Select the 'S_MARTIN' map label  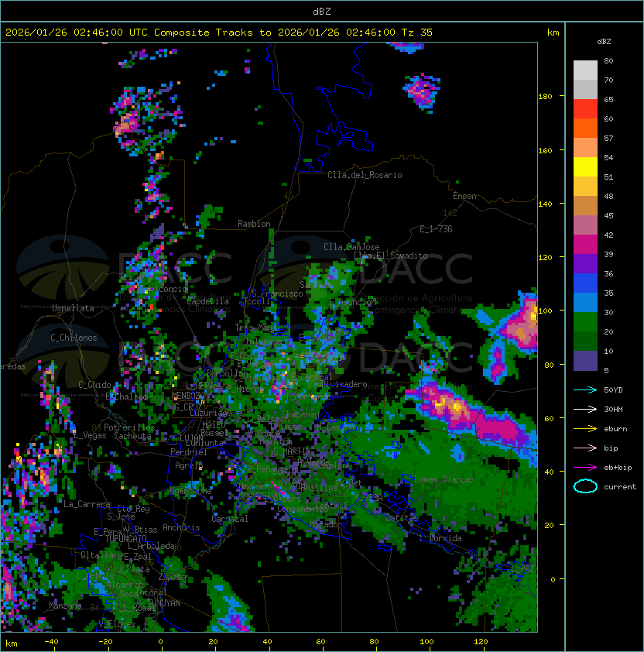point(293,451)
